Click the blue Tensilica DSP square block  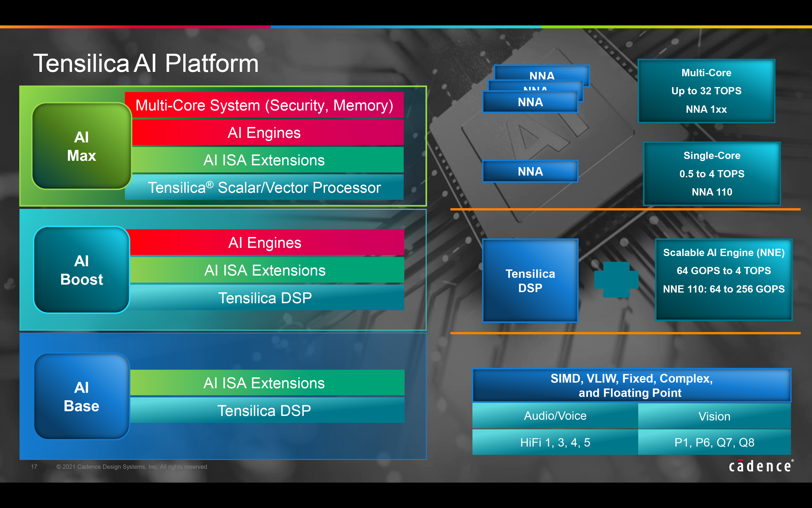tap(530, 281)
